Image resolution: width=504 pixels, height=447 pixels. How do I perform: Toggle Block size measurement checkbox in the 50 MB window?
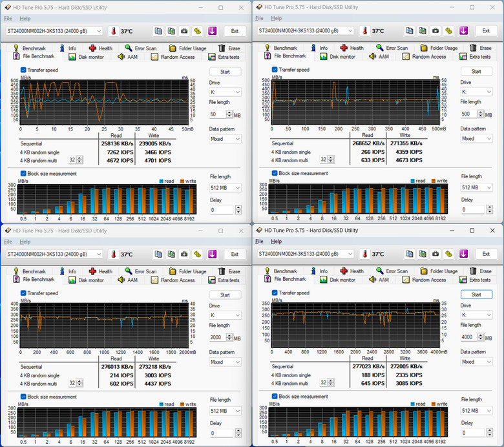click(x=23, y=174)
